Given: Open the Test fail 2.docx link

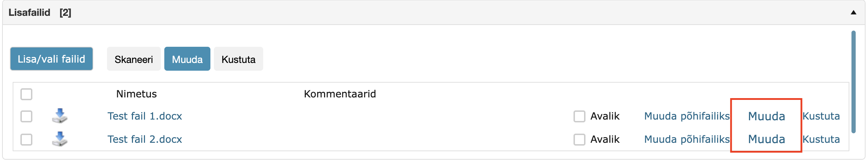Looking at the screenshot, I should click(x=145, y=139).
